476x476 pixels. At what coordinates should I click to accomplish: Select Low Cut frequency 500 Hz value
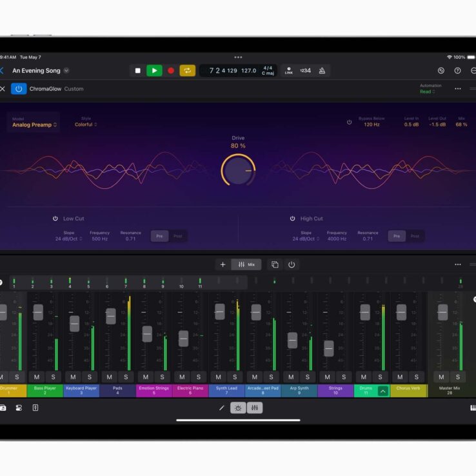99,239
